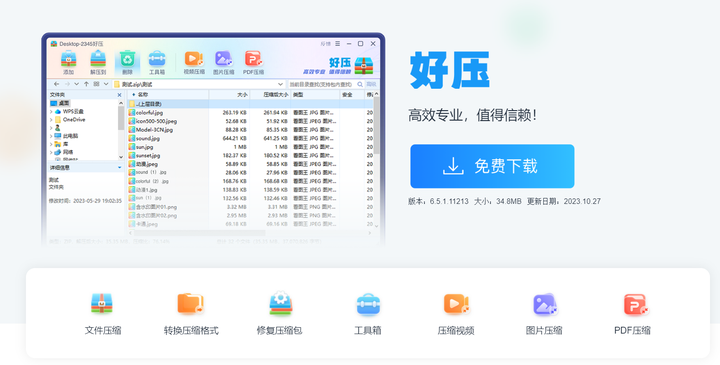The width and height of the screenshot is (720, 365).
Task: Click the 添加 icon in the app toolbar
Action: 68,59
